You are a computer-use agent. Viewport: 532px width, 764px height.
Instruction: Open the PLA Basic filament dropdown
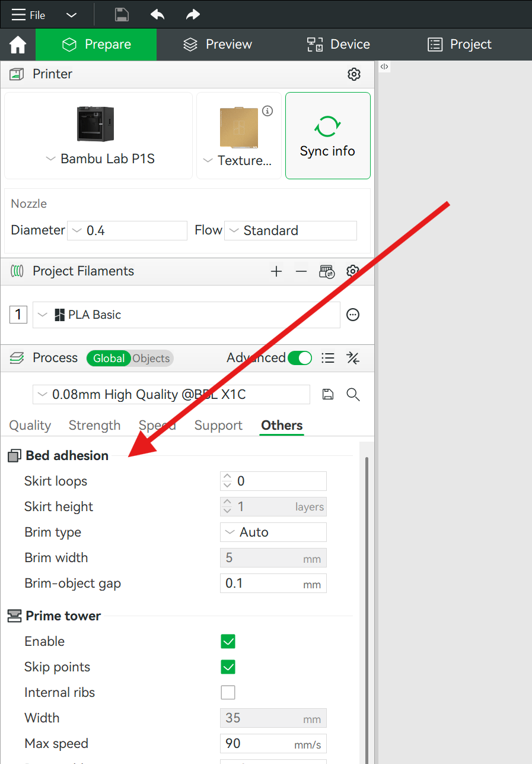(186, 315)
